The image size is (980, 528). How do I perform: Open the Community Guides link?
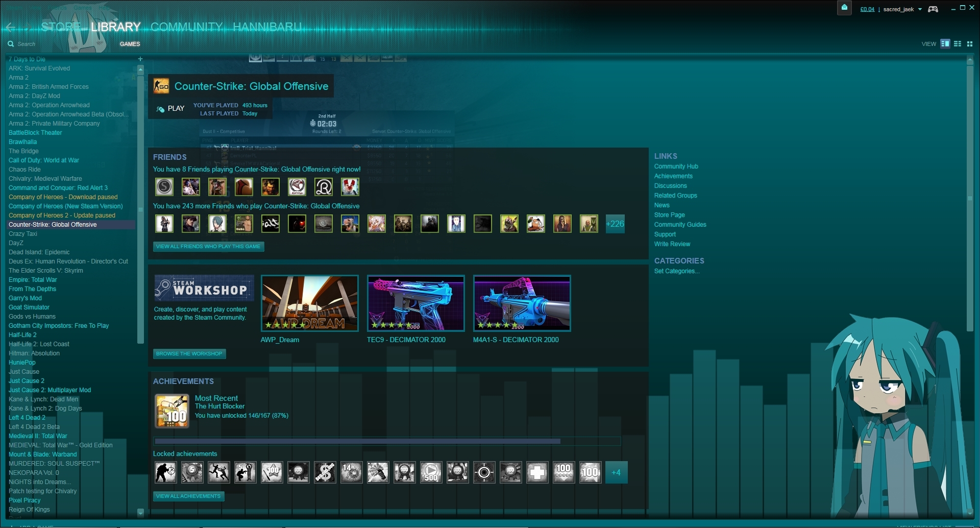(x=680, y=225)
